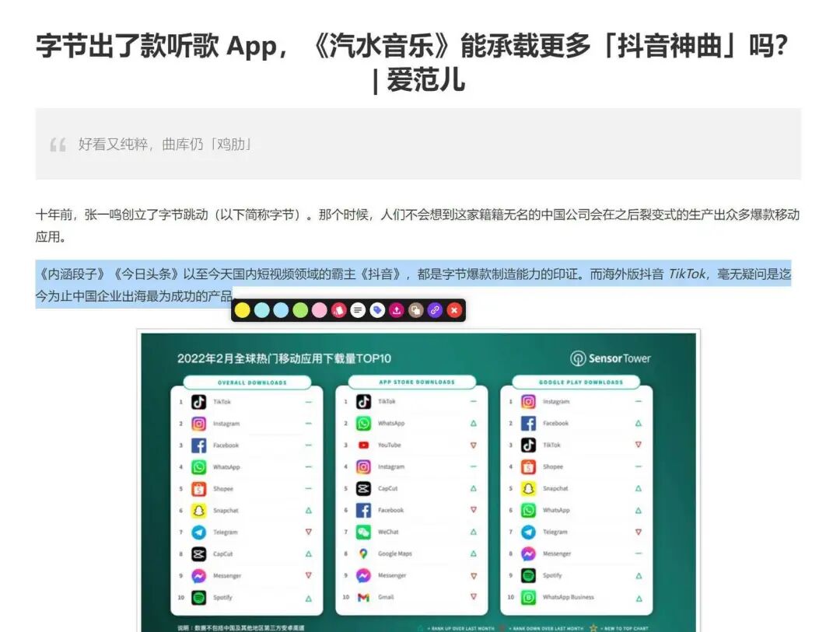Open the Sensor Tower TOP10 downloads chart image

418,481
